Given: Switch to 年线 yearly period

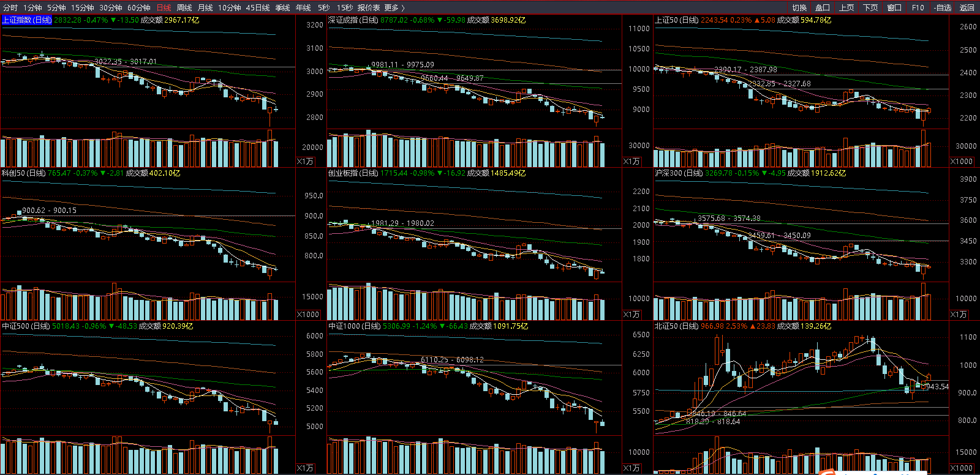Looking at the screenshot, I should [x=303, y=8].
